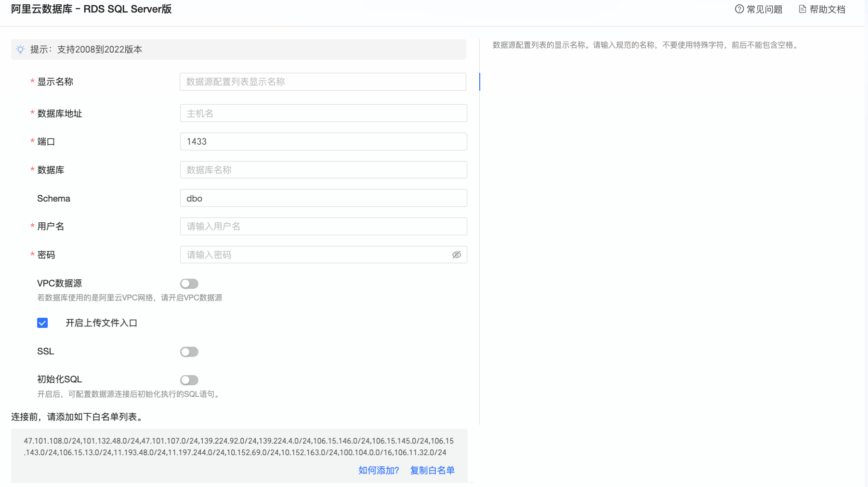The image size is (868, 487).
Task: Click the help document icon
Action: (x=802, y=9)
